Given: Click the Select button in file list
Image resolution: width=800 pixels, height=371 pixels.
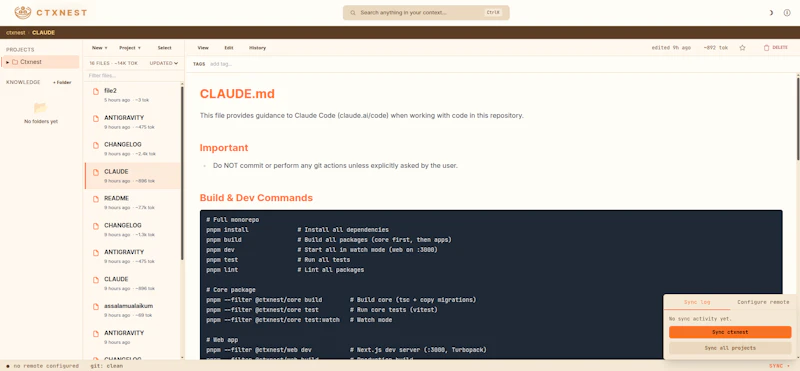Looking at the screenshot, I should 164,47.
